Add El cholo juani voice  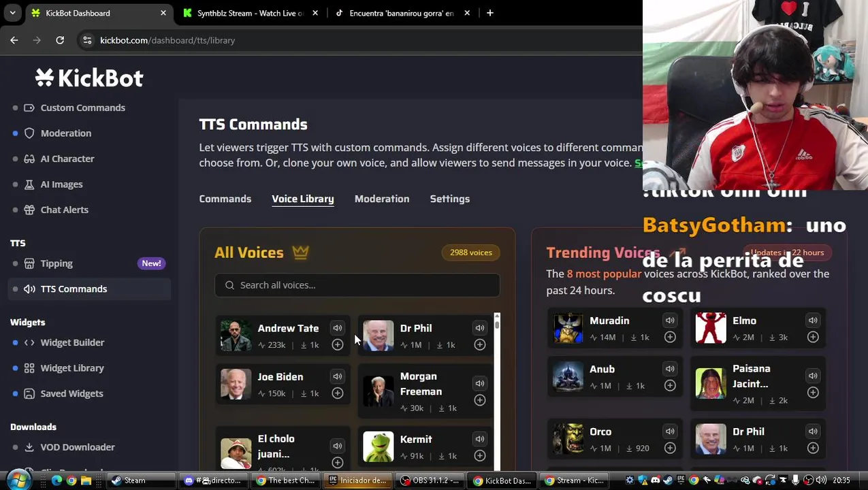click(x=337, y=463)
